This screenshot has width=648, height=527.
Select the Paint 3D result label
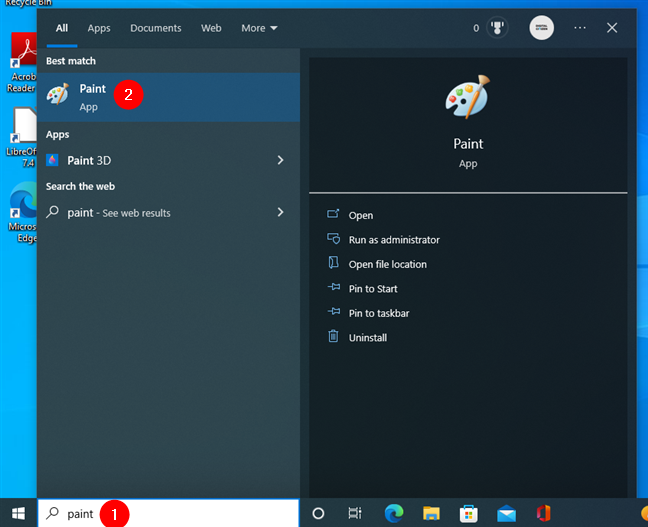click(x=89, y=160)
